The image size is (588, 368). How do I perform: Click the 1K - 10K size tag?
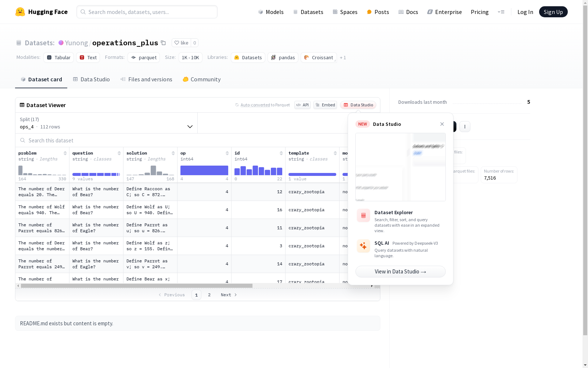pos(190,57)
